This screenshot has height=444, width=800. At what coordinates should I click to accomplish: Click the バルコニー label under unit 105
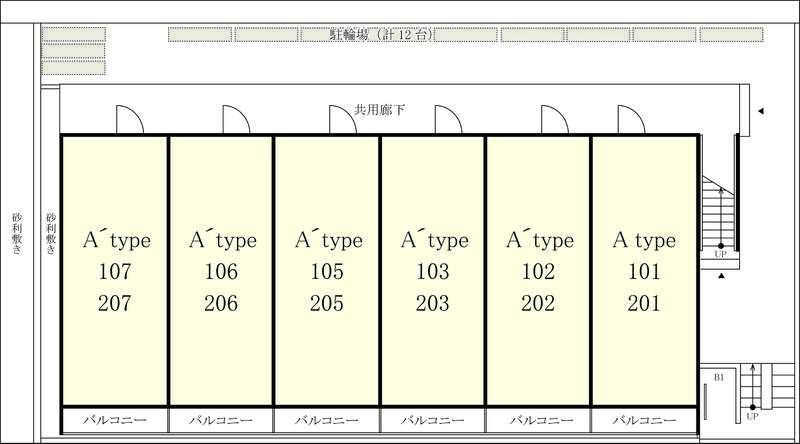327,421
